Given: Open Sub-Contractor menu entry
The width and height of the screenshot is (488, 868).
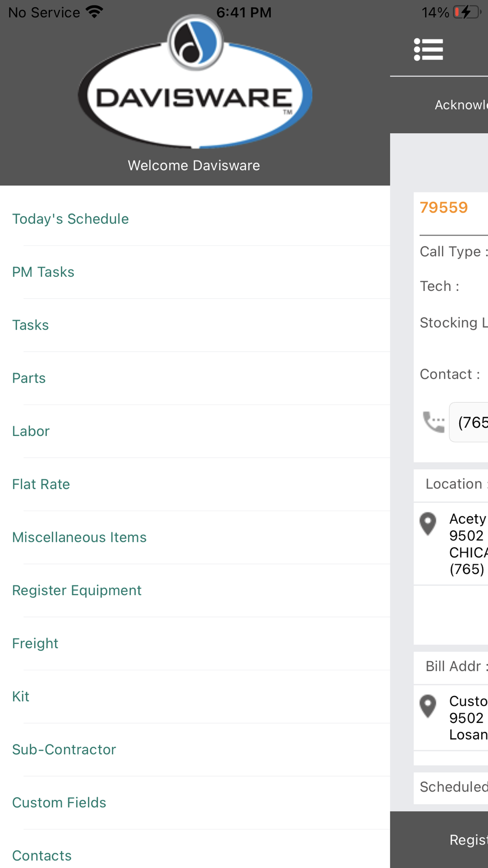Looking at the screenshot, I should [64, 750].
